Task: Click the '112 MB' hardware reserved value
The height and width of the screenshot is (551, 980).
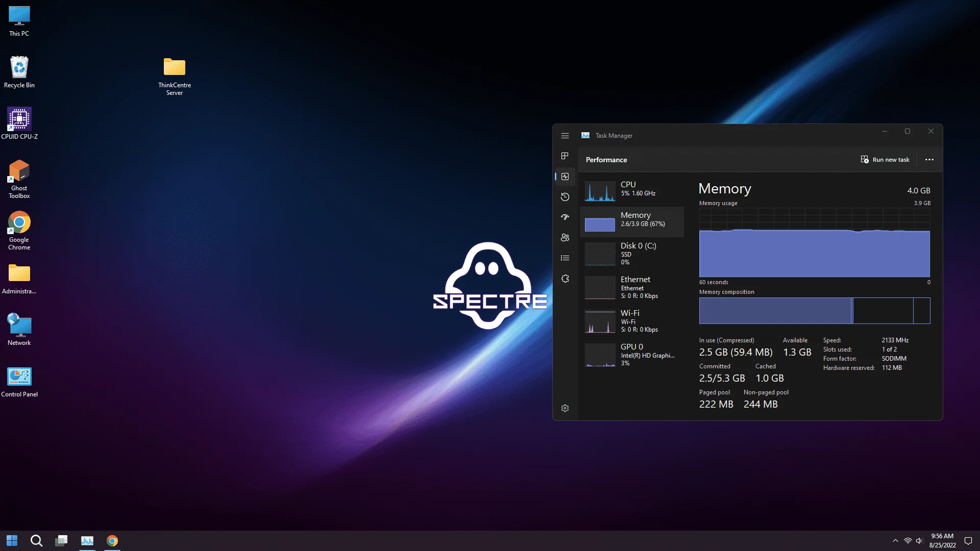Action: pyautogui.click(x=892, y=368)
